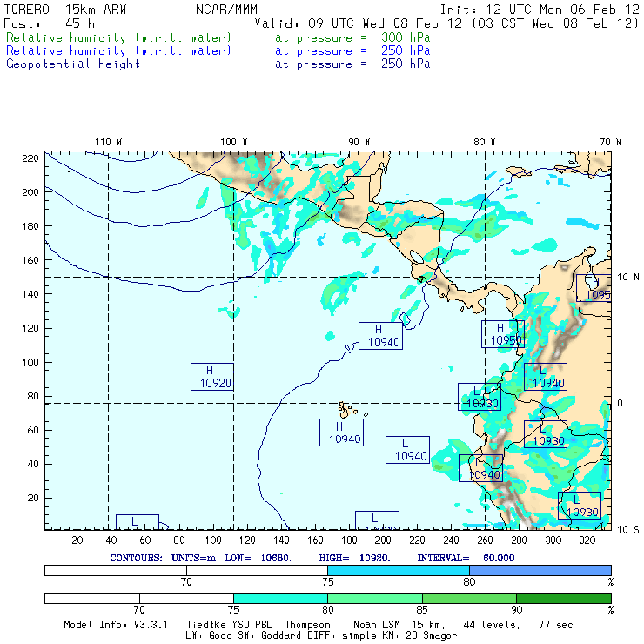Click the 10 S latitude label
This screenshot has height=644, width=644.
point(627,529)
